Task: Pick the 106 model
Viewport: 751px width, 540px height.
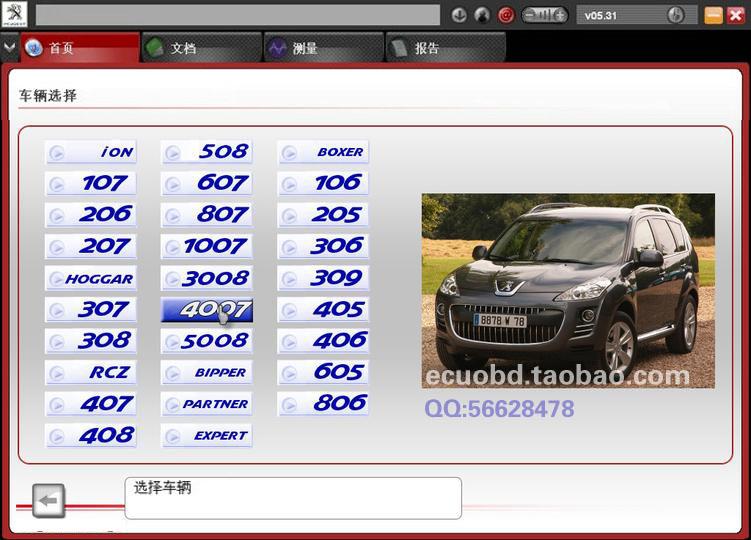Action: coord(323,184)
